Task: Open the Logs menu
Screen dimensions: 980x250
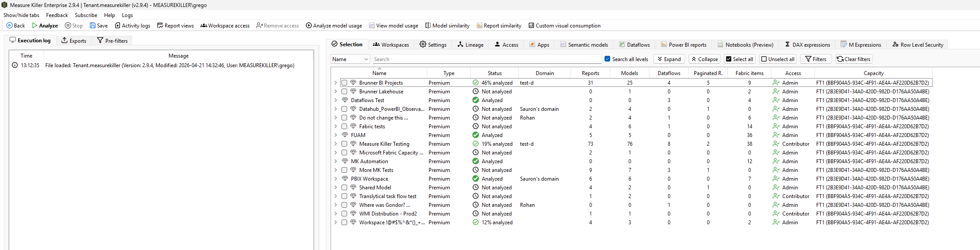Action: point(127,15)
